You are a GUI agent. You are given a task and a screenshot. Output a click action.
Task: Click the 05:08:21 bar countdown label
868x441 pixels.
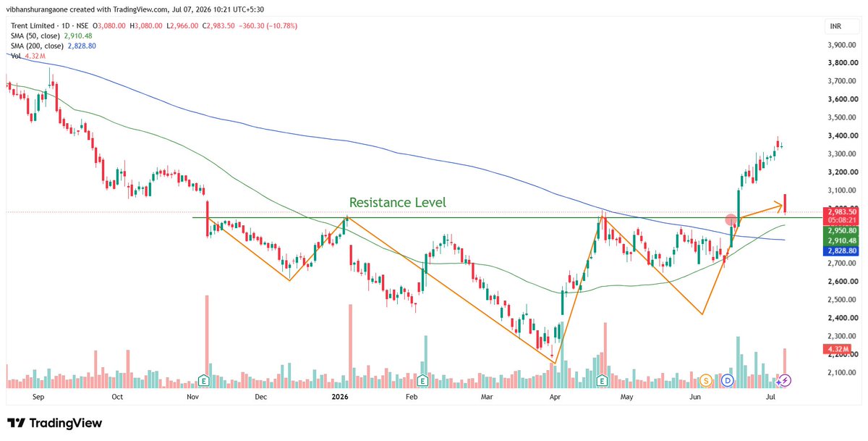click(842, 220)
